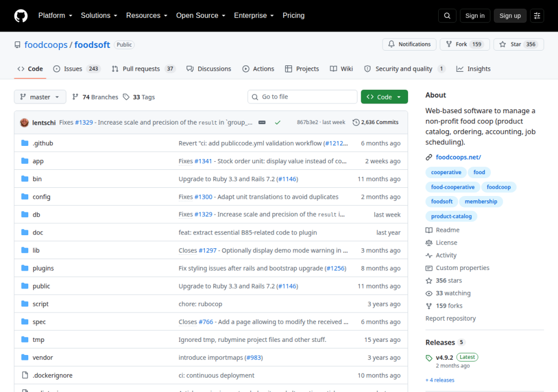This screenshot has height=392, width=558.
Task: Star the foodsoft repository
Action: [x=519, y=45]
